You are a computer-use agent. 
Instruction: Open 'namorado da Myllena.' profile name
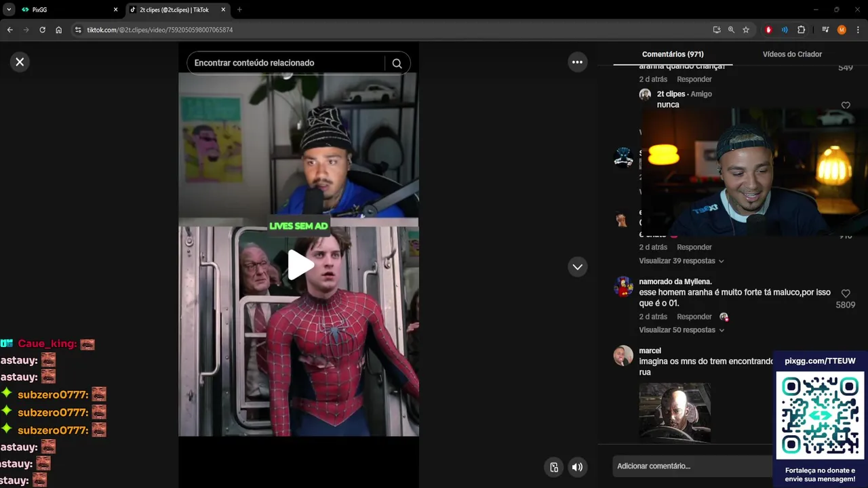pyautogui.click(x=675, y=281)
